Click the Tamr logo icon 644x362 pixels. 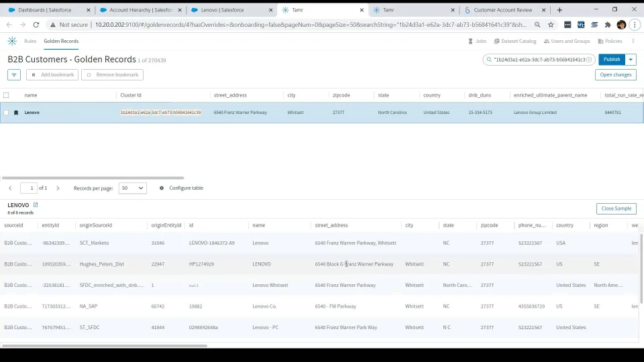click(12, 41)
